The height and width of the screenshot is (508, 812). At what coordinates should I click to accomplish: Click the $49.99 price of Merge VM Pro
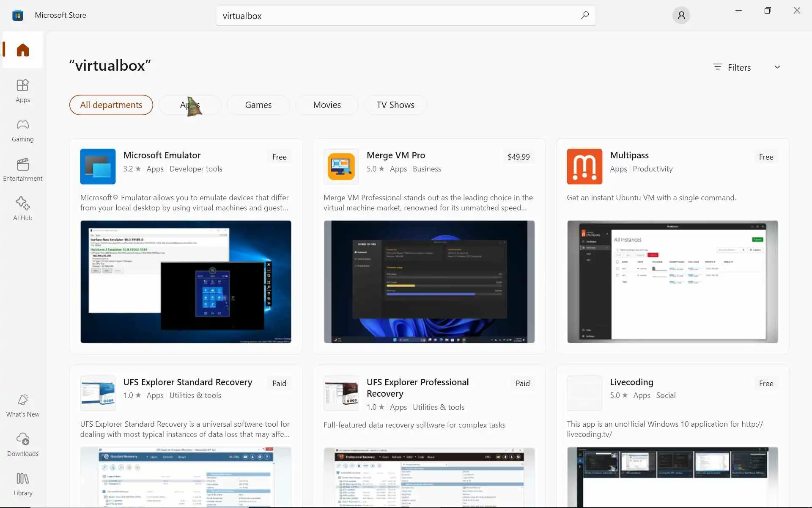(x=518, y=157)
